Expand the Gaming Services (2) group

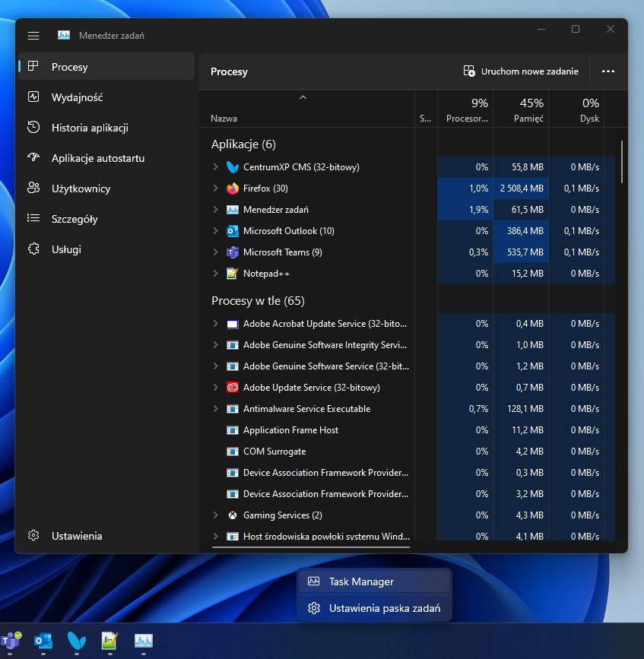[215, 515]
